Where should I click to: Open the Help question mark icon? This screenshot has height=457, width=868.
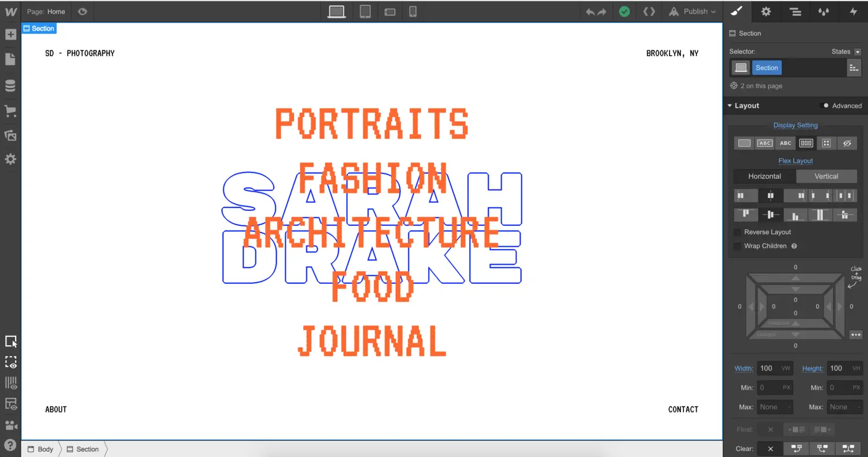click(10, 445)
